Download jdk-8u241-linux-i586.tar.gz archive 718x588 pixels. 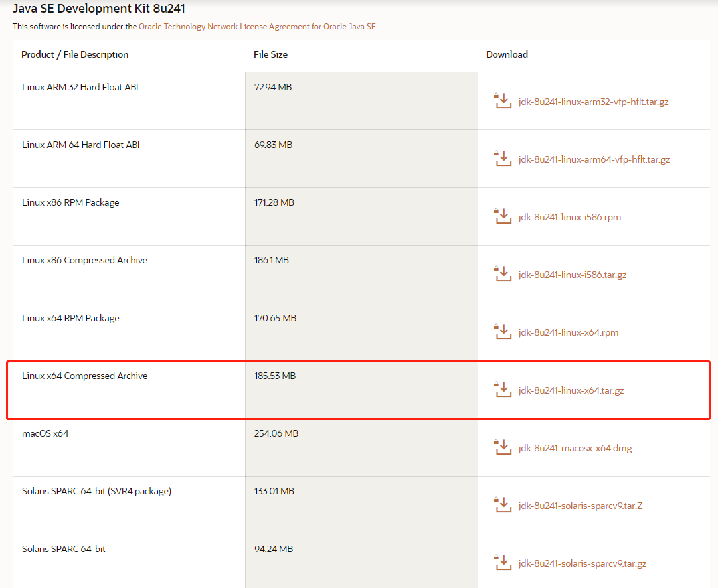tap(573, 275)
